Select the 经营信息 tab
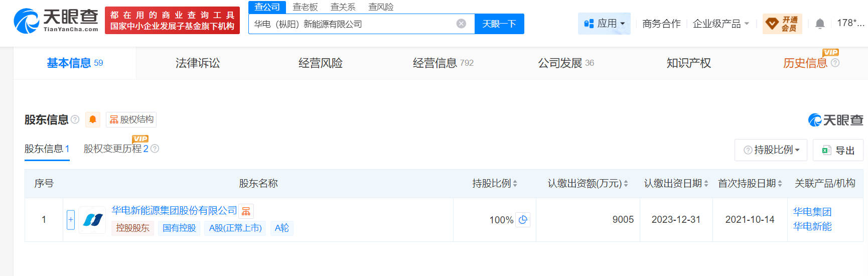 (443, 63)
